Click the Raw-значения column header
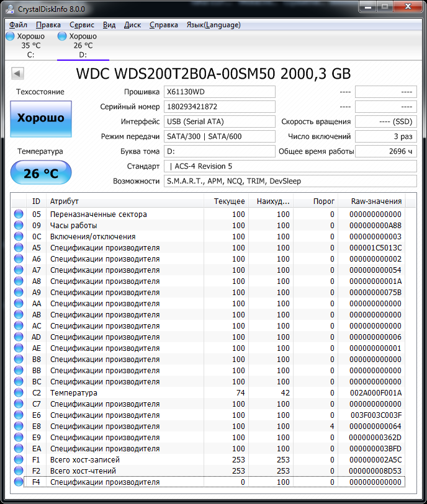The height and width of the screenshot is (504, 427). 372,201
